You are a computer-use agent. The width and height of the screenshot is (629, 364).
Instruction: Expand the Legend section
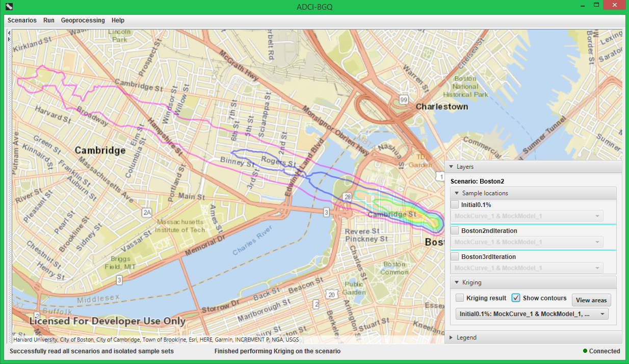533,337
